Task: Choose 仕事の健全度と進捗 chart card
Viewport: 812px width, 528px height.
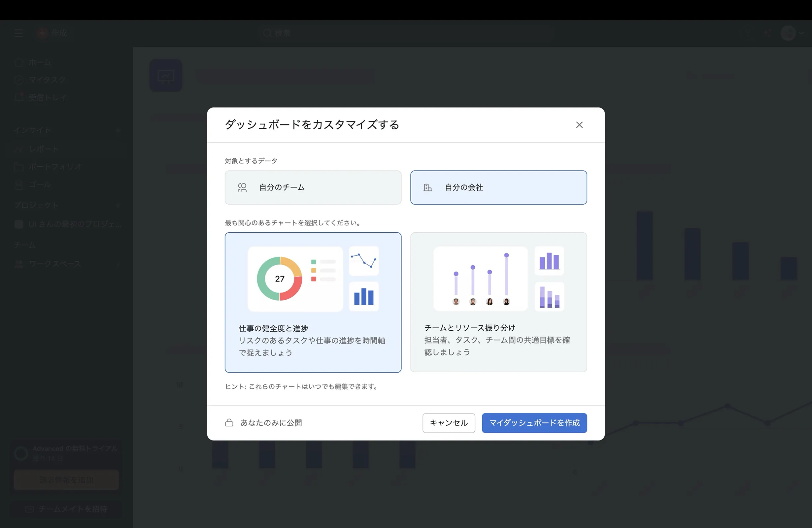Action: [x=313, y=302]
